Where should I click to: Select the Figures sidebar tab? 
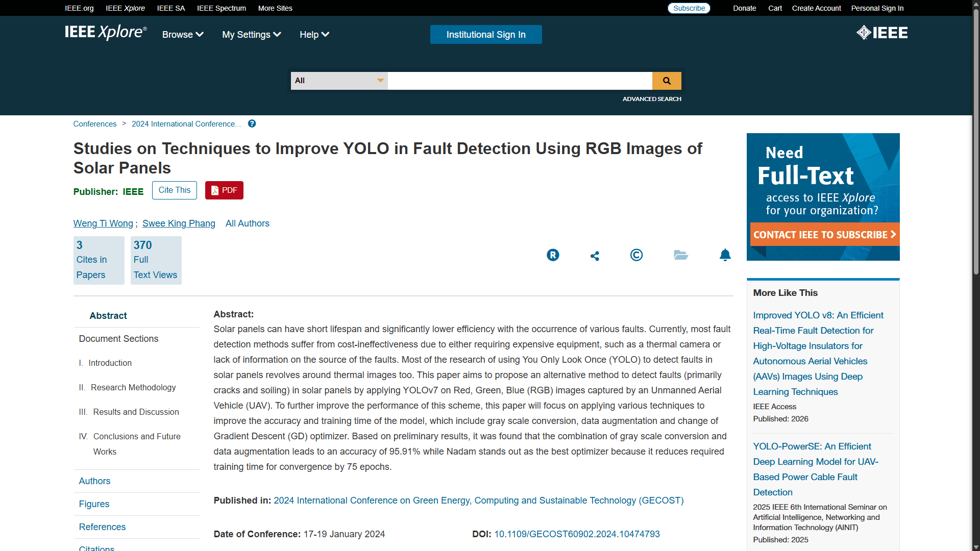pos(94,504)
